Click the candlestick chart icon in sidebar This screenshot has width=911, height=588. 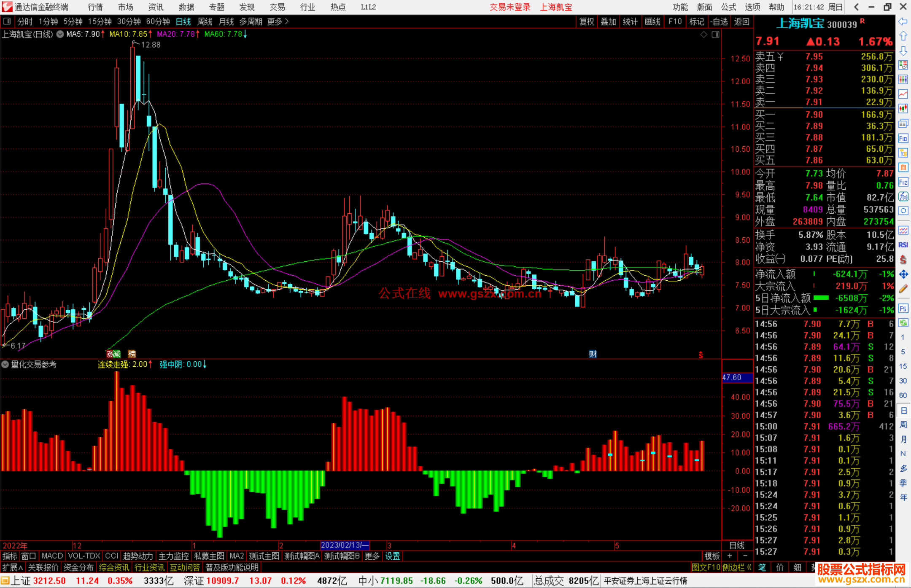[x=903, y=108]
